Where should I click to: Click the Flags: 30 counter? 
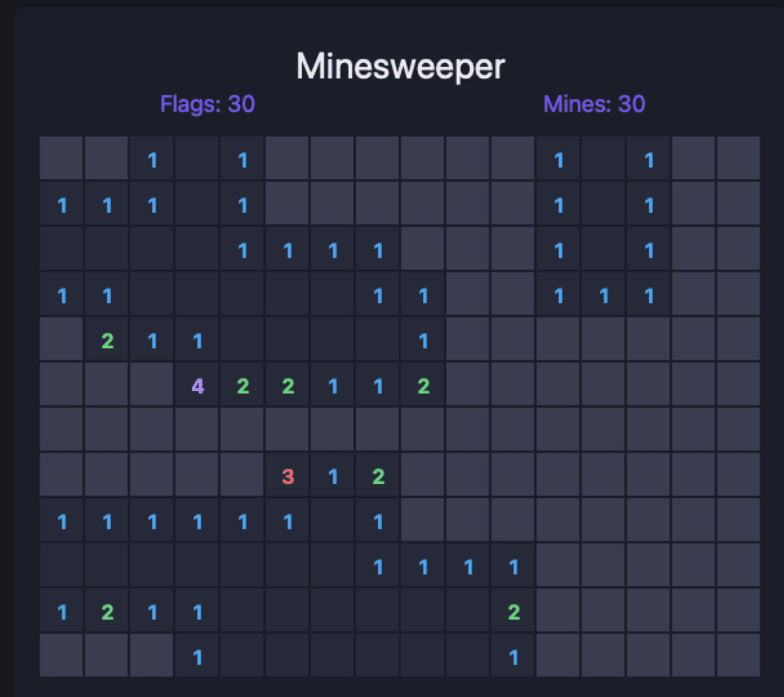point(207,104)
